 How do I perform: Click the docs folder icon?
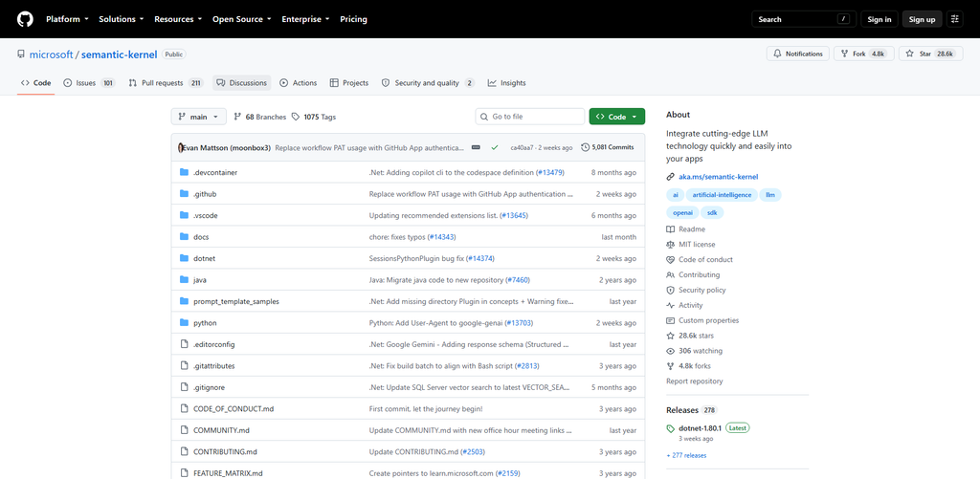tap(184, 237)
